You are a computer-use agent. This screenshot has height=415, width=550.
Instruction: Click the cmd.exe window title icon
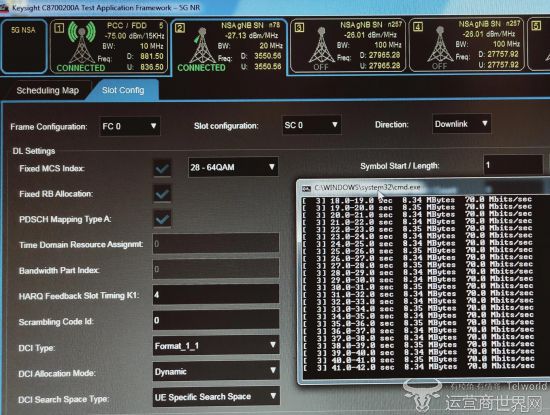point(306,189)
